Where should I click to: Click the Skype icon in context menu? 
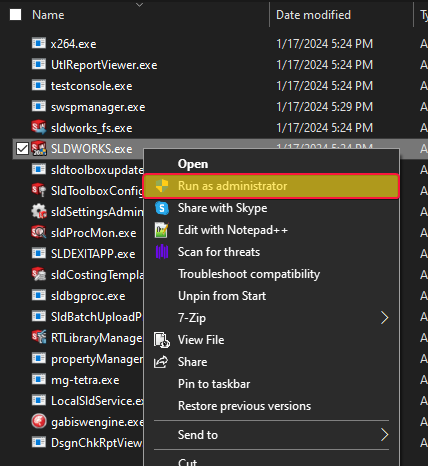pos(162,208)
